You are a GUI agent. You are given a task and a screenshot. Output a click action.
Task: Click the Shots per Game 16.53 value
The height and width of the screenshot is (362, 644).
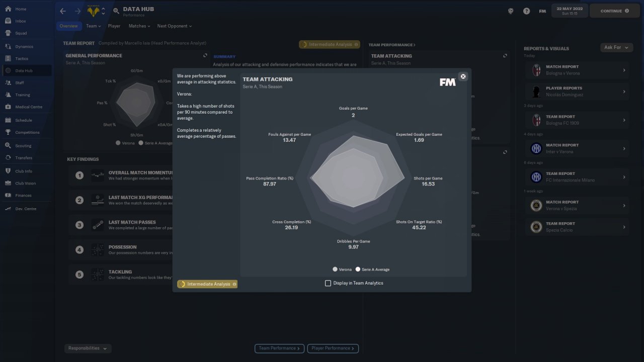(x=428, y=184)
